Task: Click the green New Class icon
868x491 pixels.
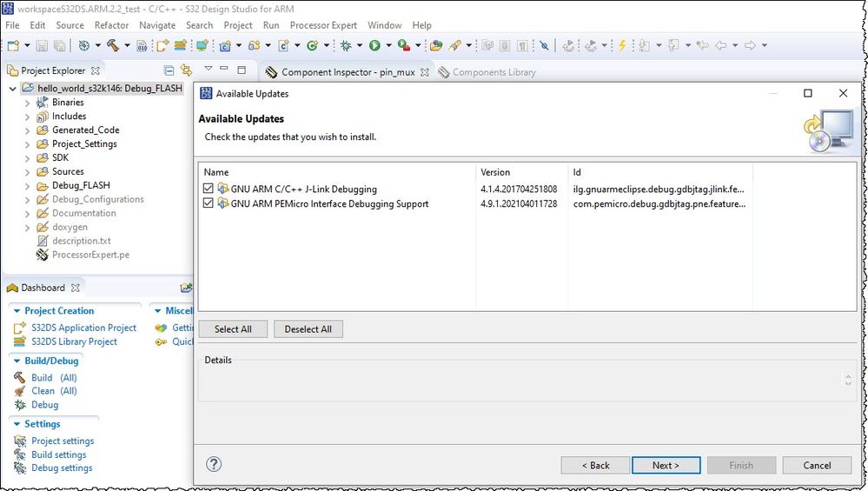Action: click(x=312, y=45)
